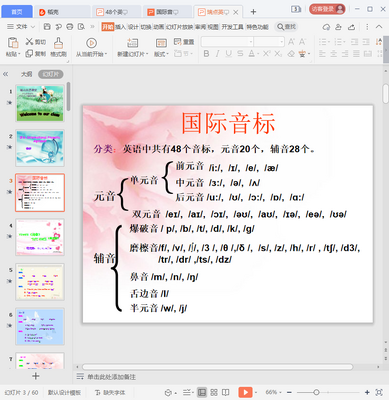Toggle Underline formatting

coord(229,53)
